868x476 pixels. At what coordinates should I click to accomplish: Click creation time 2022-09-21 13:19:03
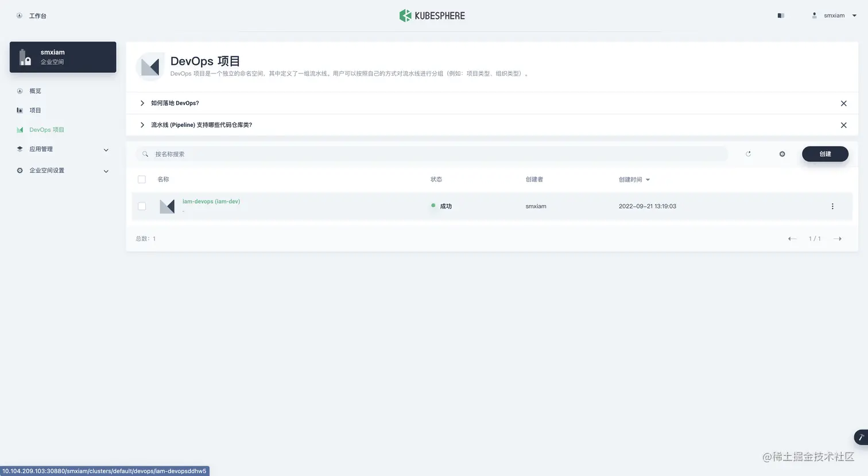tap(648, 206)
